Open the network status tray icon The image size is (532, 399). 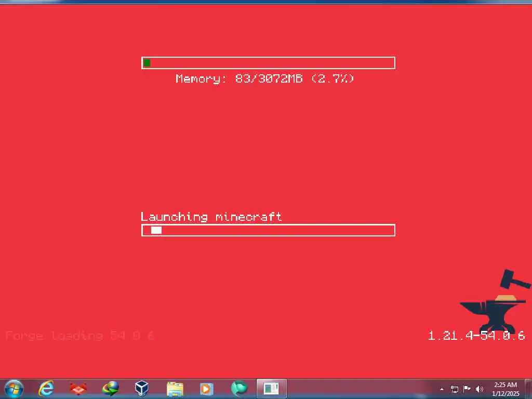[x=454, y=389]
